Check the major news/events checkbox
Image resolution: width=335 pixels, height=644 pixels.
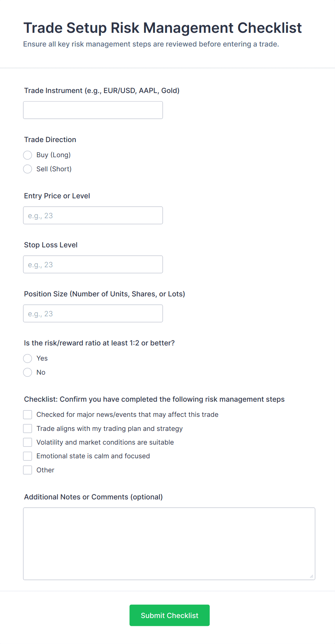point(27,414)
